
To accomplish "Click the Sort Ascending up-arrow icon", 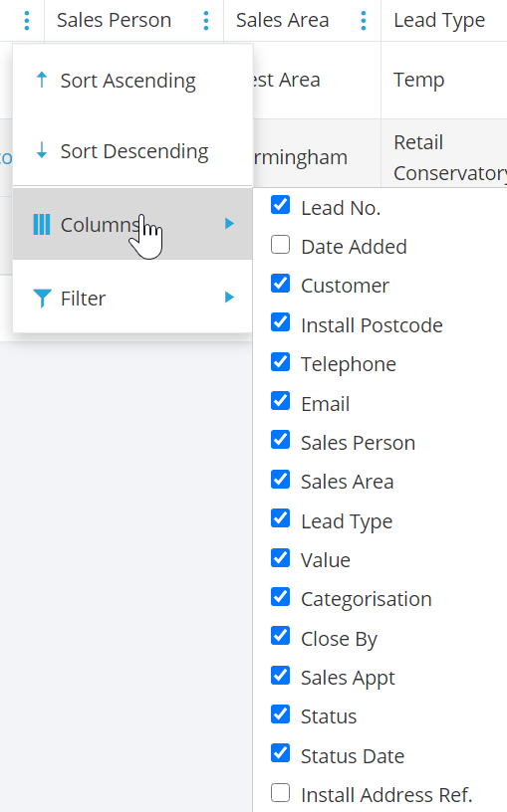I will click(x=42, y=80).
